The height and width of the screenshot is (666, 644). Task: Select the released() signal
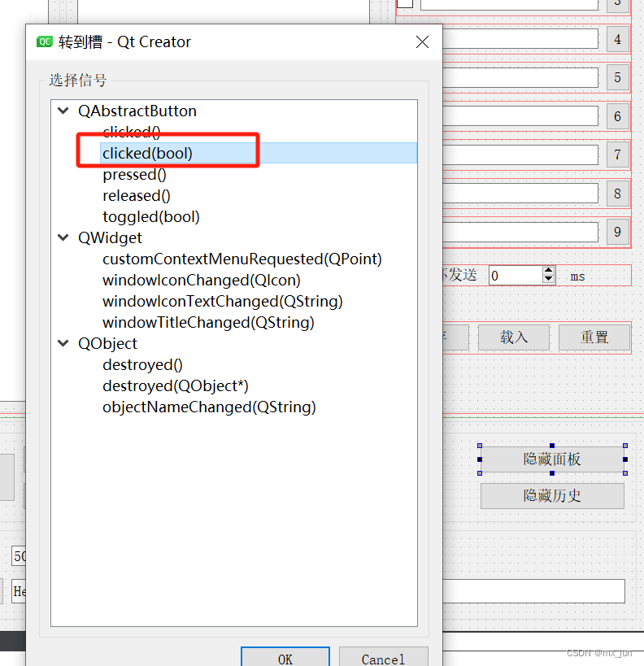[137, 196]
